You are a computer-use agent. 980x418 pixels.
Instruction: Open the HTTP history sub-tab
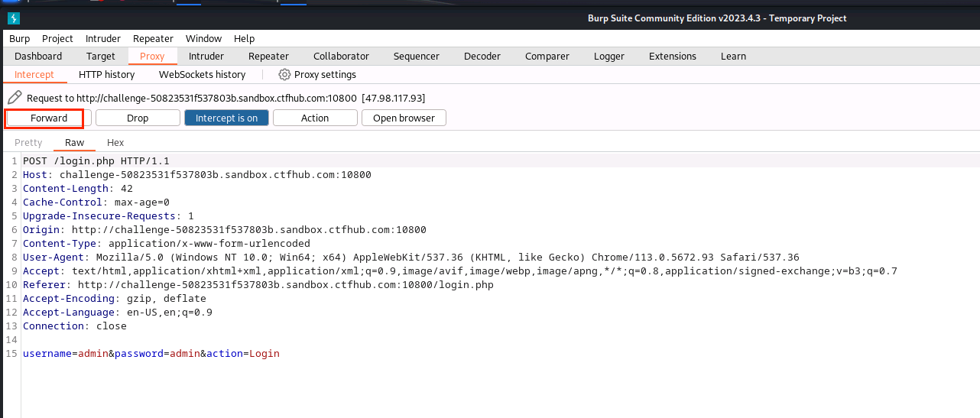106,74
